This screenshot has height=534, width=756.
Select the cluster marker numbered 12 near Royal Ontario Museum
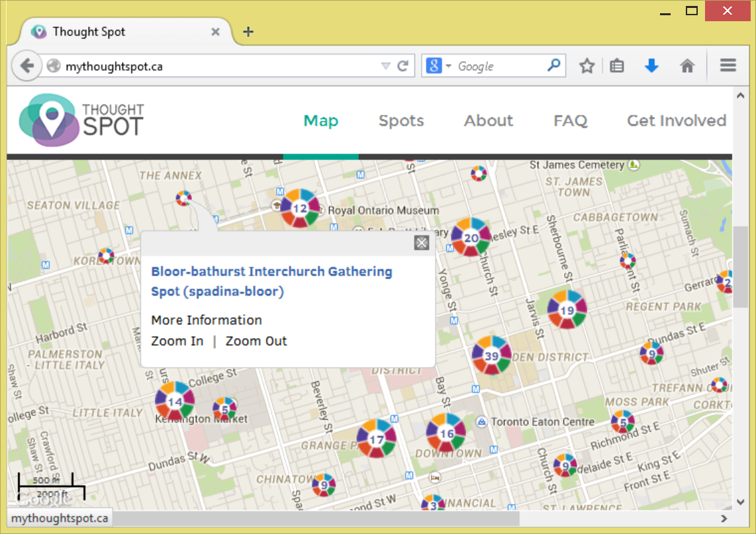point(300,207)
